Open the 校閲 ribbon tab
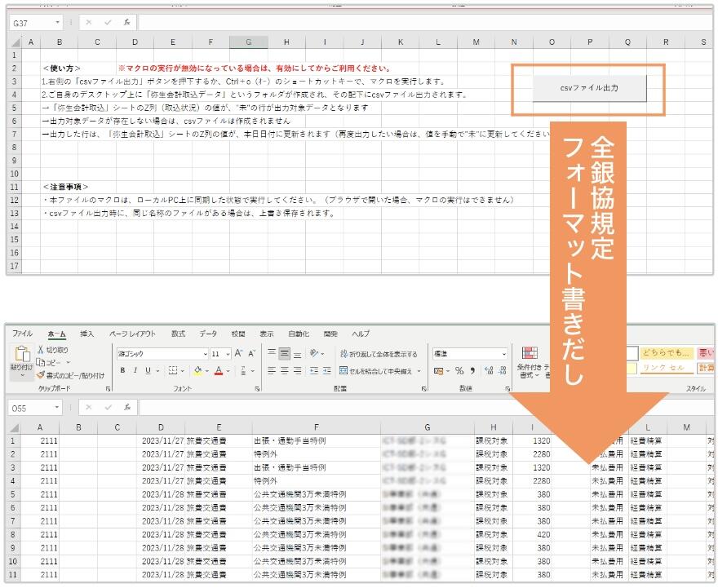 click(238, 334)
